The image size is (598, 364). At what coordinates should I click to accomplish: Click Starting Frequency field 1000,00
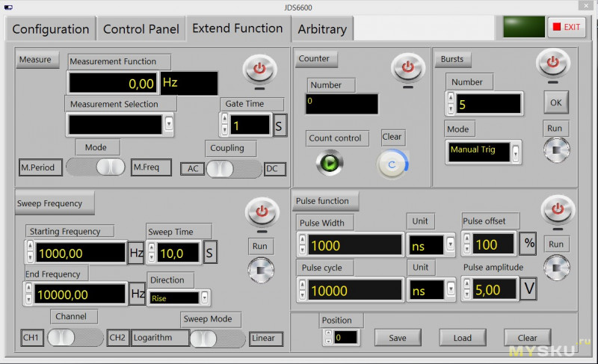click(80, 253)
